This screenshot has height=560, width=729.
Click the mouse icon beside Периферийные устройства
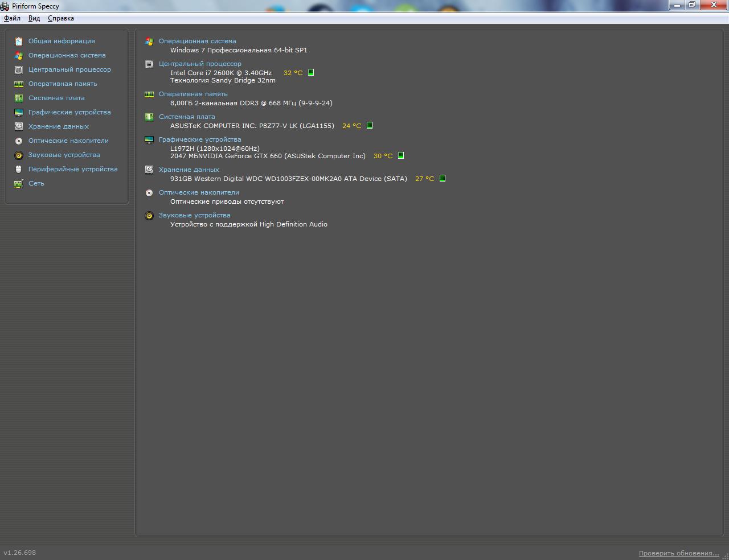click(x=19, y=169)
